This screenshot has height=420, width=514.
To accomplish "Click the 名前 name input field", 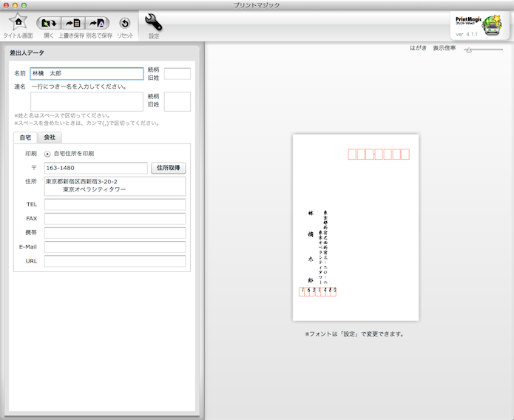I will 87,74.
